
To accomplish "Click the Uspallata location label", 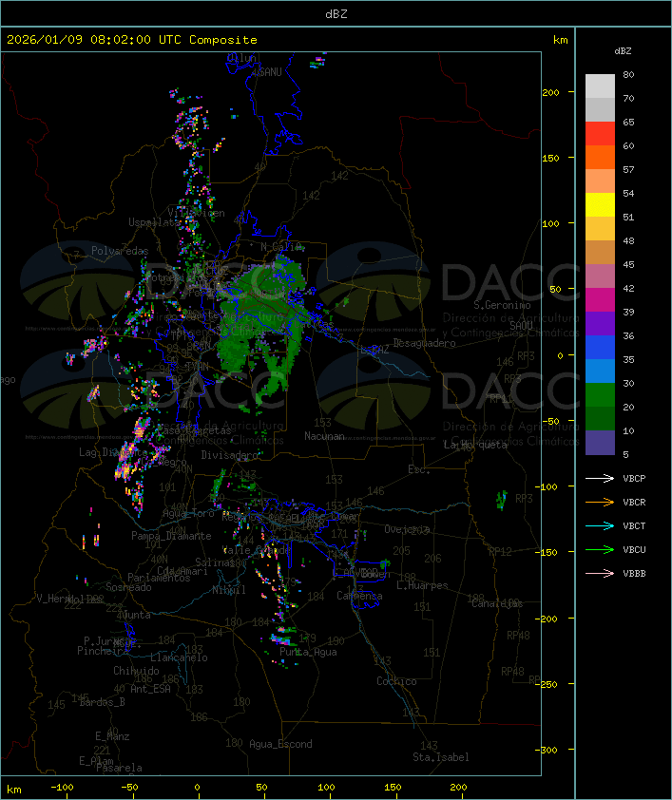I will [x=154, y=222].
